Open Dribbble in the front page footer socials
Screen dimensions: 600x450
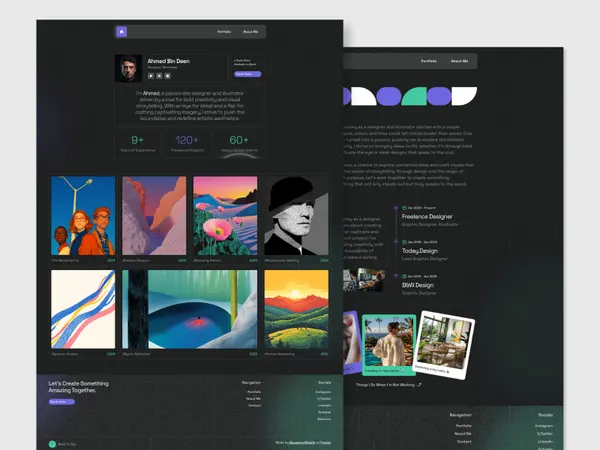324,412
